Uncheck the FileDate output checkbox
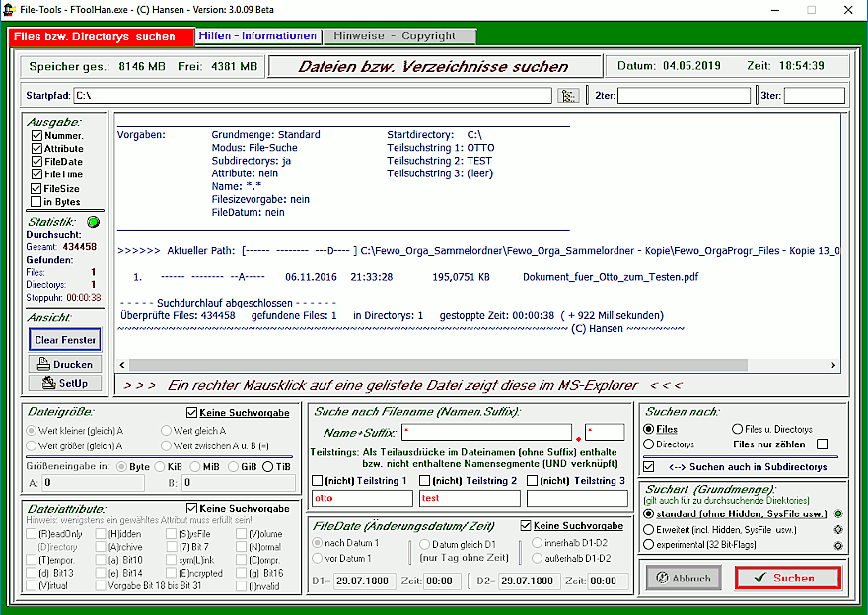This screenshot has width=868, height=615. point(37,162)
